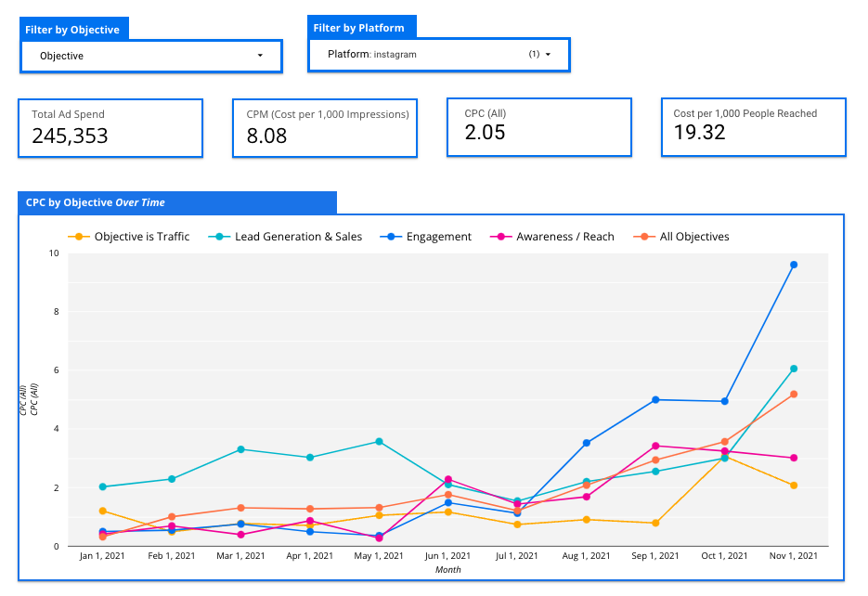868x596 pixels.
Task: Click the Total Ad Spend scorecard
Action: [110, 128]
